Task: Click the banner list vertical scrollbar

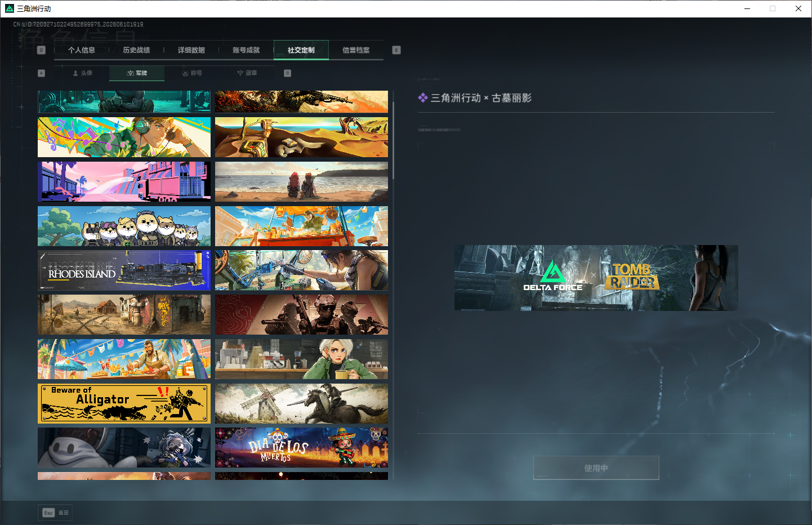Action: tap(394, 141)
